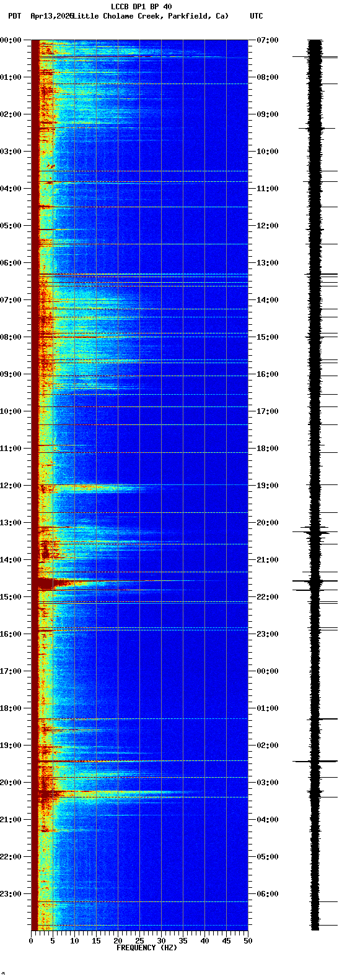Click the 'PDT' timezone label
This screenshot has height=980, width=342.
[x=14, y=16]
